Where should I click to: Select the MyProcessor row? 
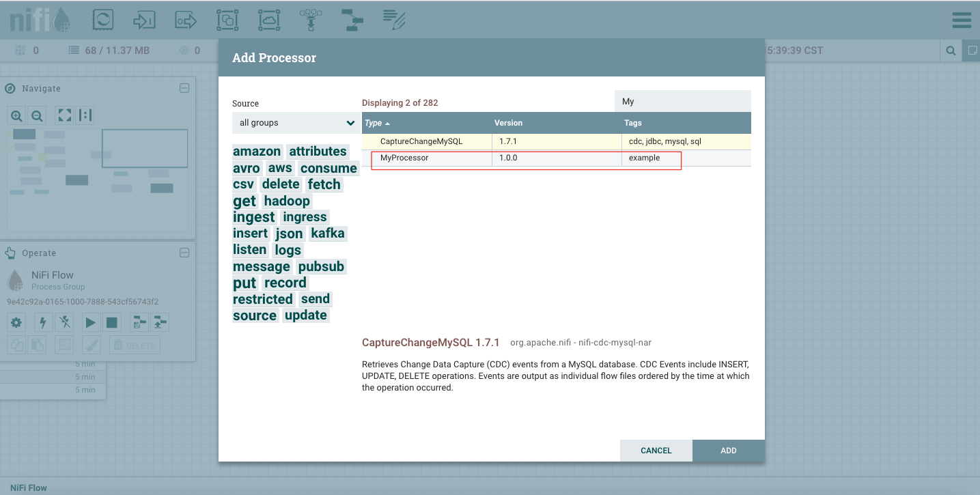point(557,158)
